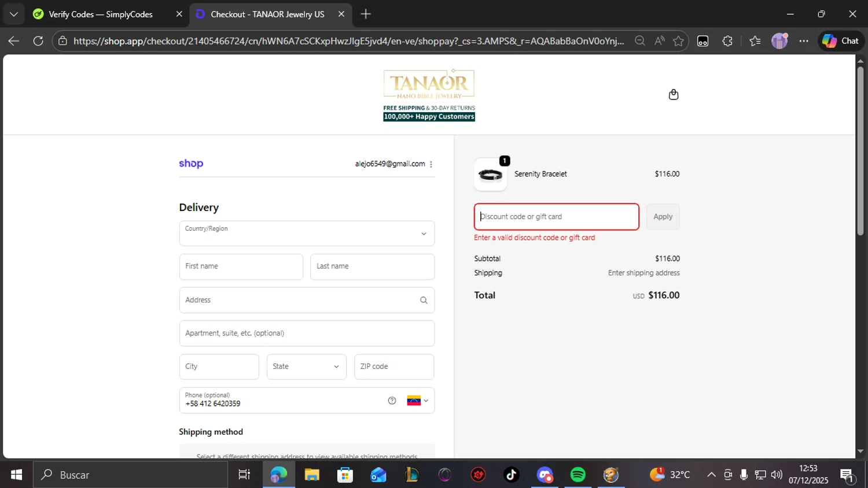Add this page to favorites star
Viewport: 868px width, 488px height.
click(x=678, y=41)
